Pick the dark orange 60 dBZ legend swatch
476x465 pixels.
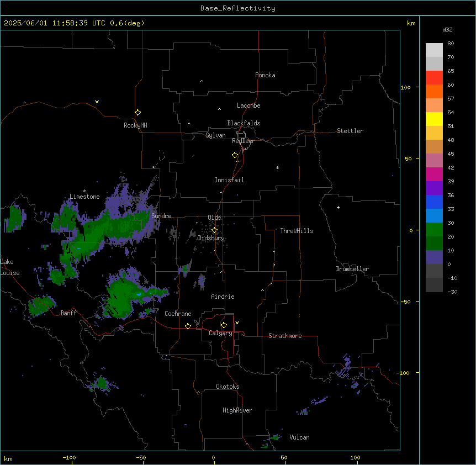434,91
